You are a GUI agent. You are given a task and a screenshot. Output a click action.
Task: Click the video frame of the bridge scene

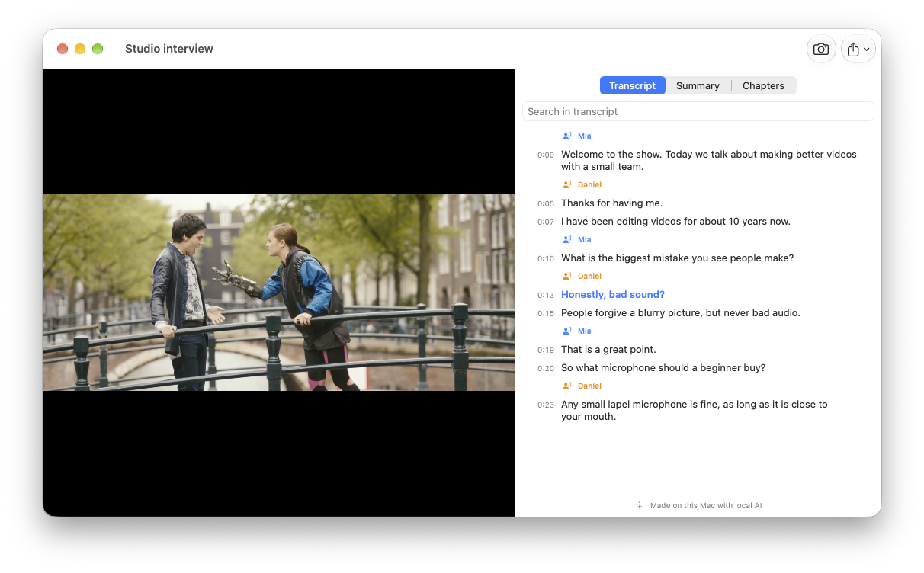tap(278, 293)
